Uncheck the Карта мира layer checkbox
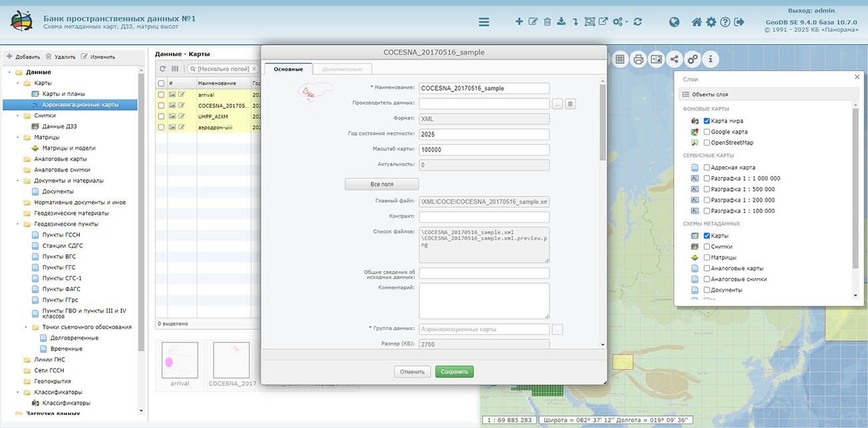 706,121
